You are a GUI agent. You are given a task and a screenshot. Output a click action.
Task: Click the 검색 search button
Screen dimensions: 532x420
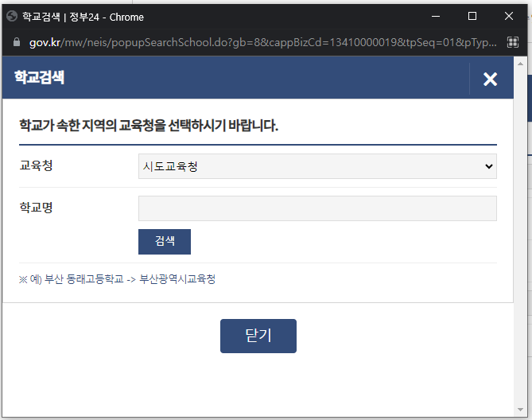click(165, 242)
